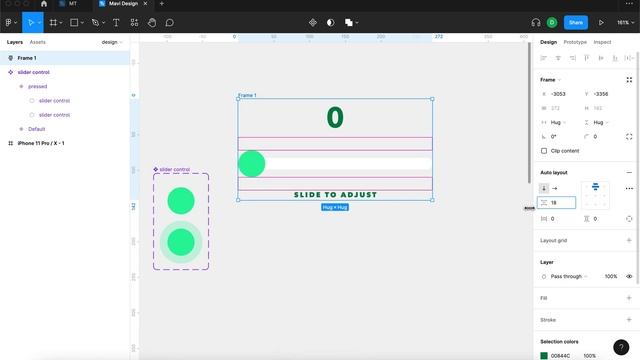
Task: Switch to the Design tab
Action: click(548, 42)
